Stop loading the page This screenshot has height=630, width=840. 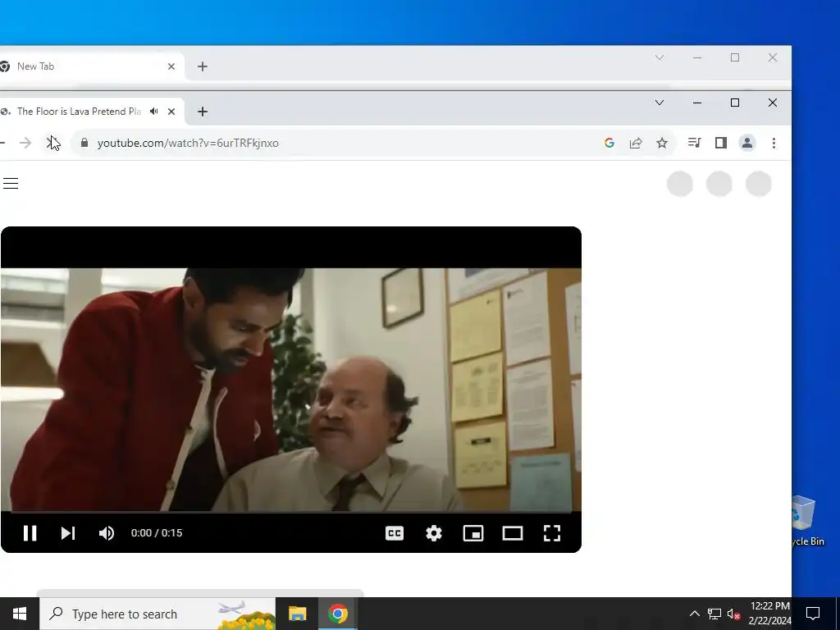tap(52, 143)
